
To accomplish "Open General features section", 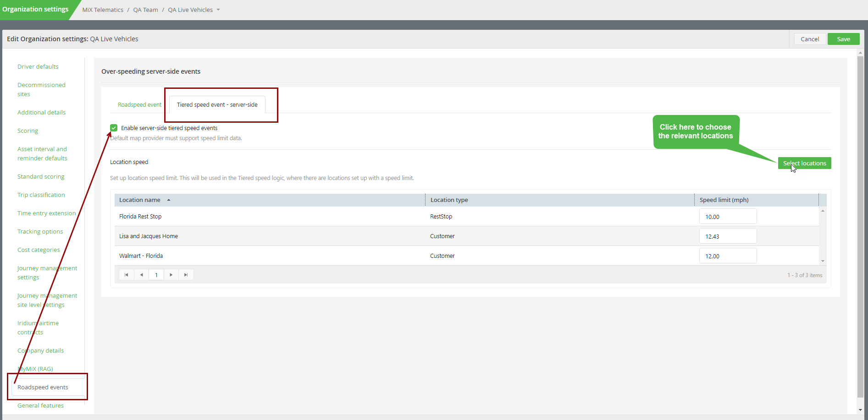I will 40,405.
